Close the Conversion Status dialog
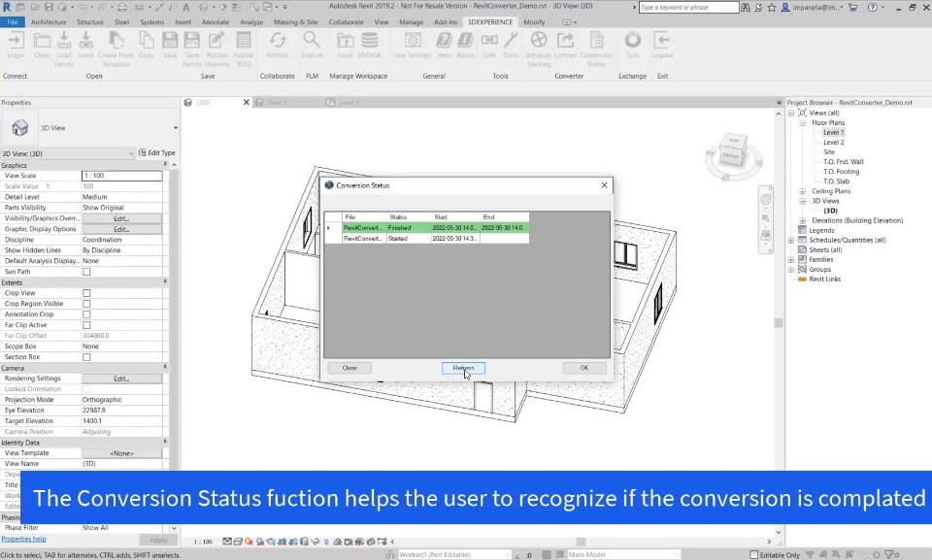Viewport: 932px width, 560px height. [604, 184]
